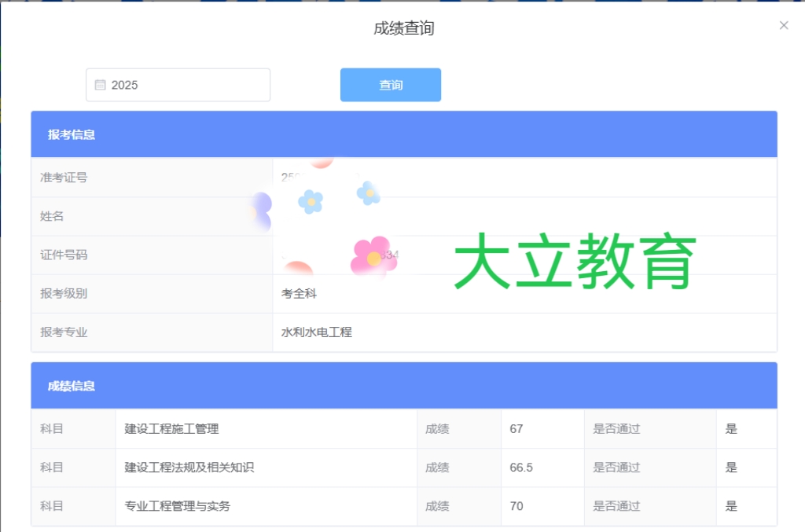Click the calendar icon in the year field
The width and height of the screenshot is (805, 532).
click(100, 85)
